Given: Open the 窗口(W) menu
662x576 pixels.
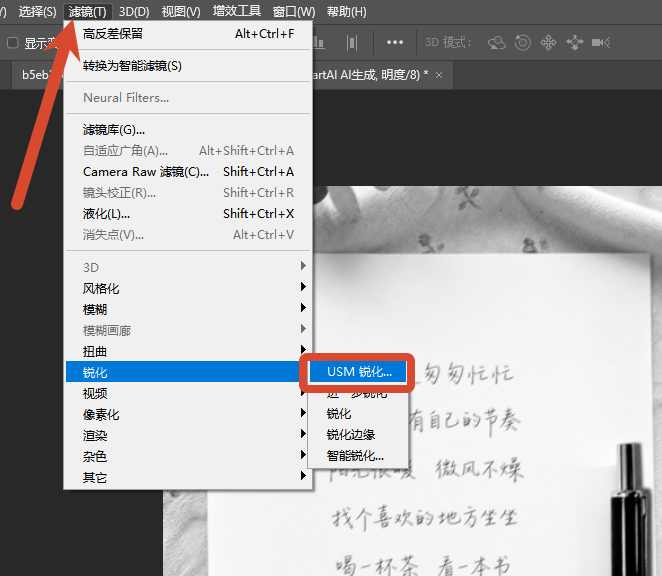Looking at the screenshot, I should pos(294,11).
